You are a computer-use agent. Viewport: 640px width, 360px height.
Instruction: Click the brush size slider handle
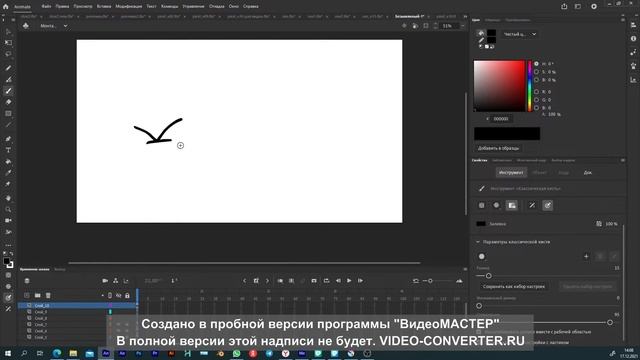pos(489,276)
